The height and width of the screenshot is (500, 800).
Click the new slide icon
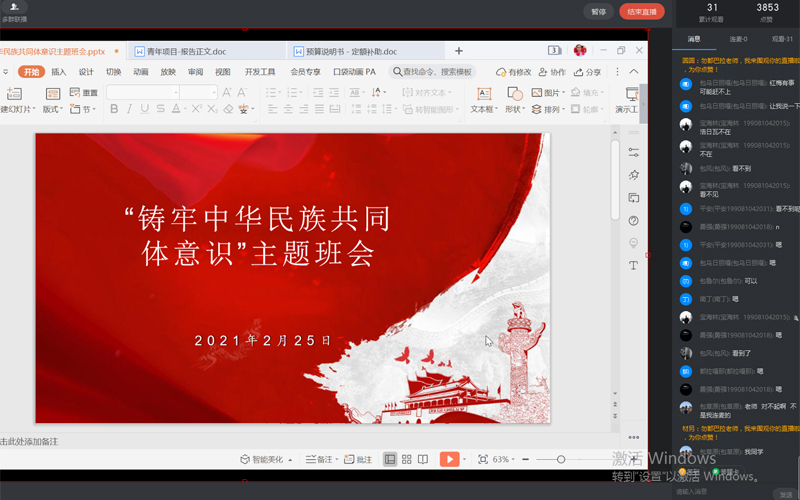(14, 93)
